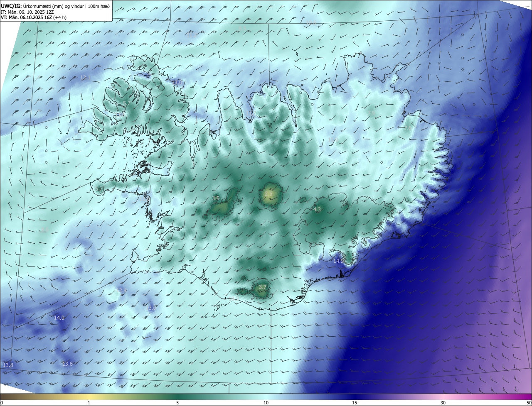Click the initial time line 'IT: Mán. 06. 10. 2025 12Z'
Image resolution: width=532 pixels, height=406 pixels.
pyautogui.click(x=28, y=12)
